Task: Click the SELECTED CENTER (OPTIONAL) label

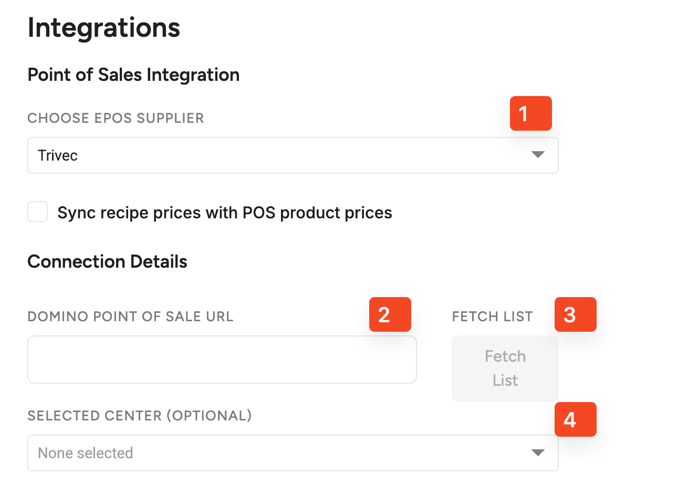Action: (139, 416)
